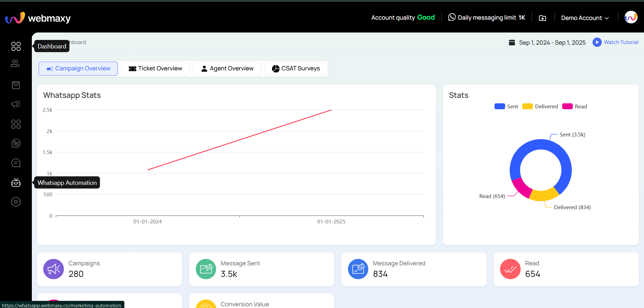Switch to the Agent Overview tab
644x308 pixels.
[x=227, y=69]
